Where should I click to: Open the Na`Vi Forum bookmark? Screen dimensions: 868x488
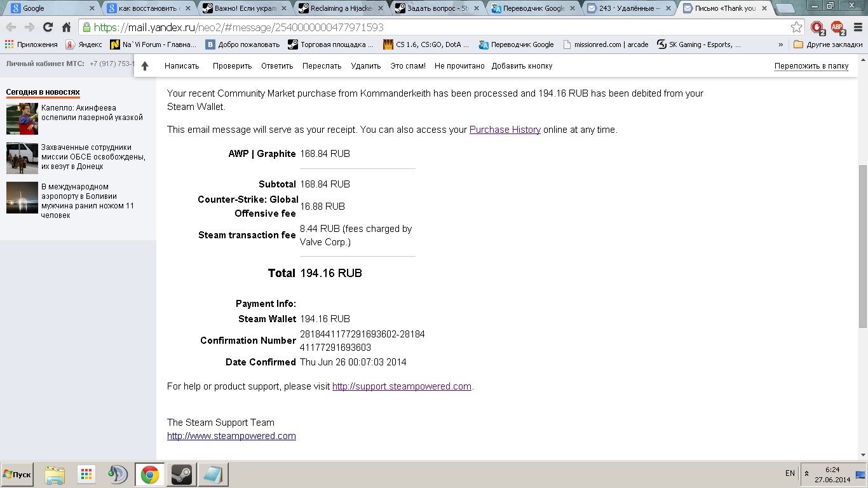point(153,44)
